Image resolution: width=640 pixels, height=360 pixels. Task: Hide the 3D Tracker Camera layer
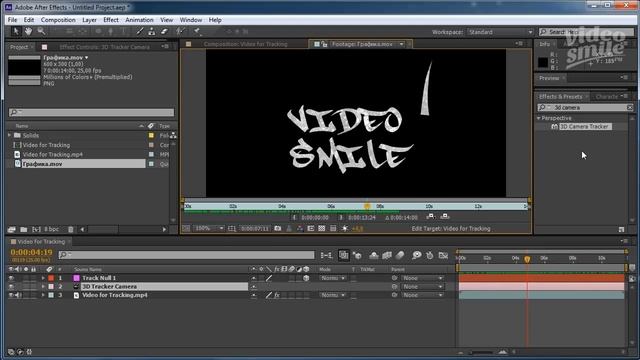11,287
